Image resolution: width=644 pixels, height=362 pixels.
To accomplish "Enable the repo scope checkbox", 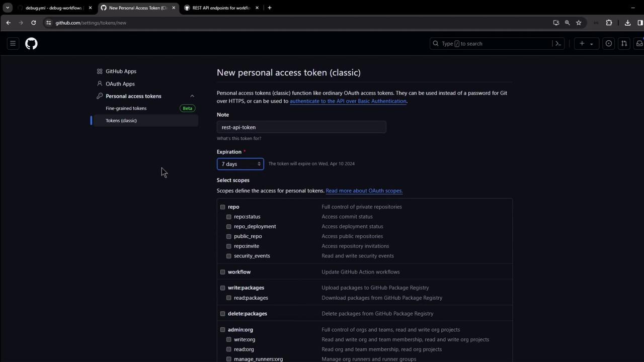I will point(222,207).
